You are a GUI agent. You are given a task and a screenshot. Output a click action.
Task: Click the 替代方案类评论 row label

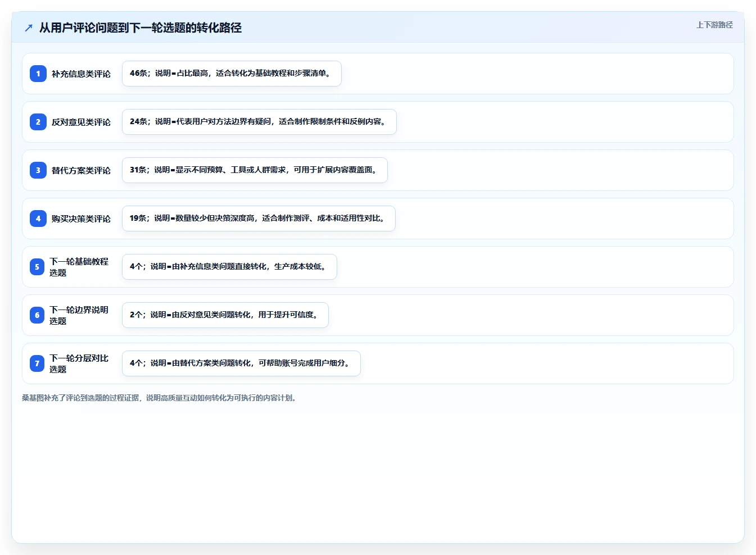pyautogui.click(x=81, y=170)
